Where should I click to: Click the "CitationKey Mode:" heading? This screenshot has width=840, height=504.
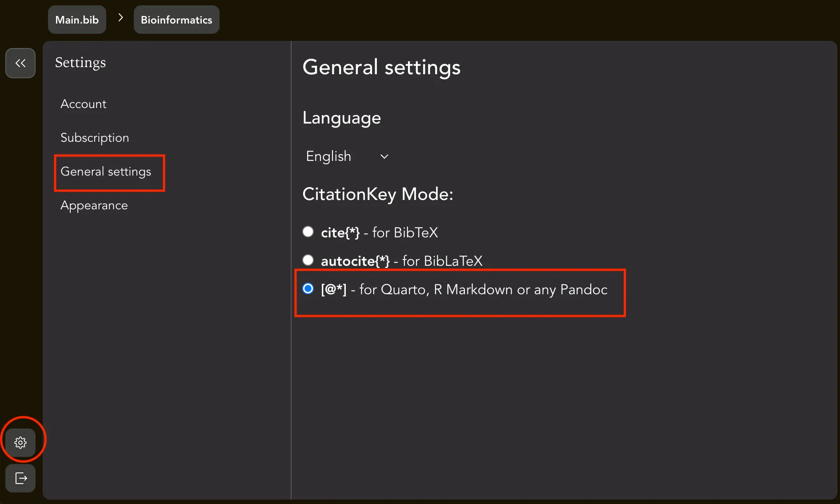[x=378, y=194]
